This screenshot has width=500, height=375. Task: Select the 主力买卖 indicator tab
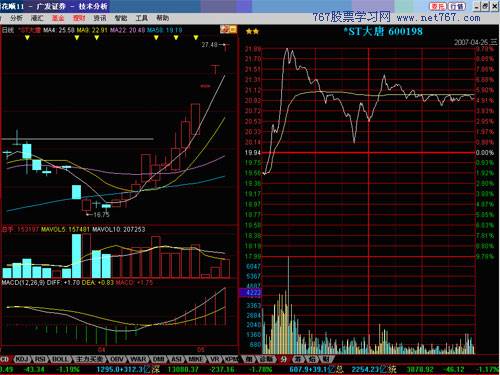pos(89,359)
